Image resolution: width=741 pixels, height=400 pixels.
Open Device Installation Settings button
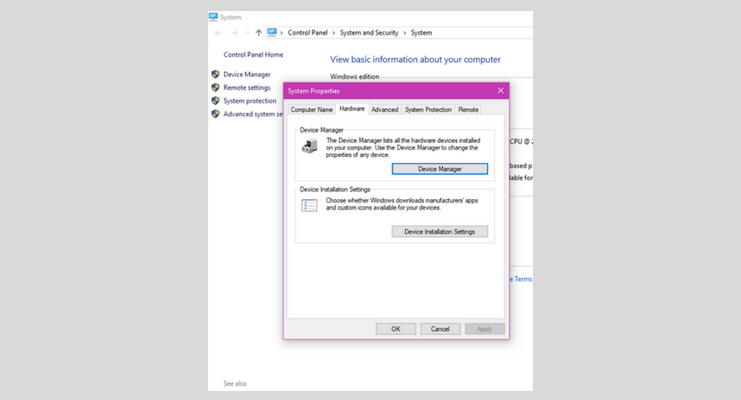pos(440,232)
